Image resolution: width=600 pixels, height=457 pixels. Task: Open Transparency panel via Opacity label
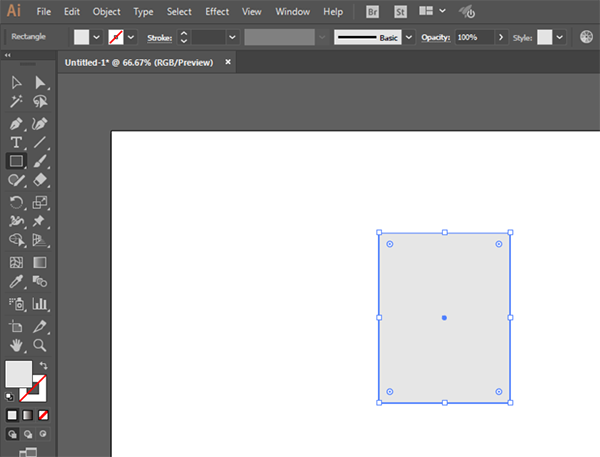point(435,37)
